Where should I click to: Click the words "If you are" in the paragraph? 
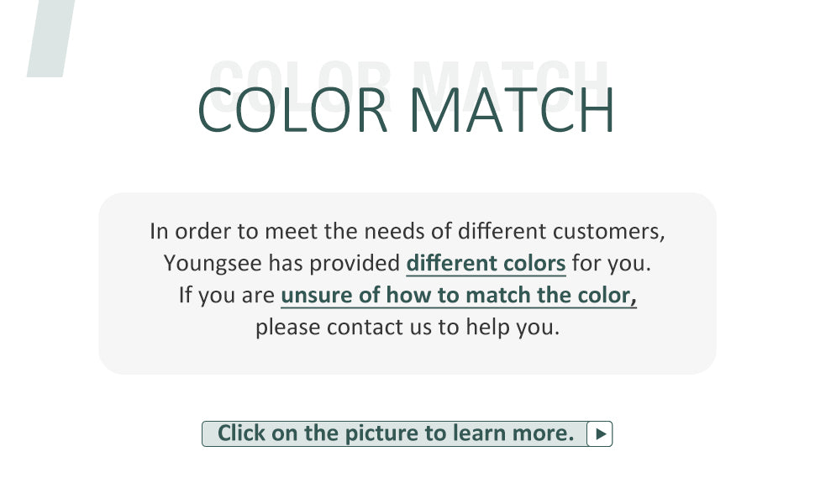click(x=227, y=296)
